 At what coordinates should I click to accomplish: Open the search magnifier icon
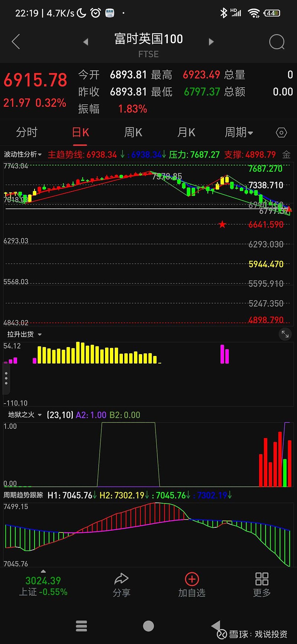pos(277,42)
